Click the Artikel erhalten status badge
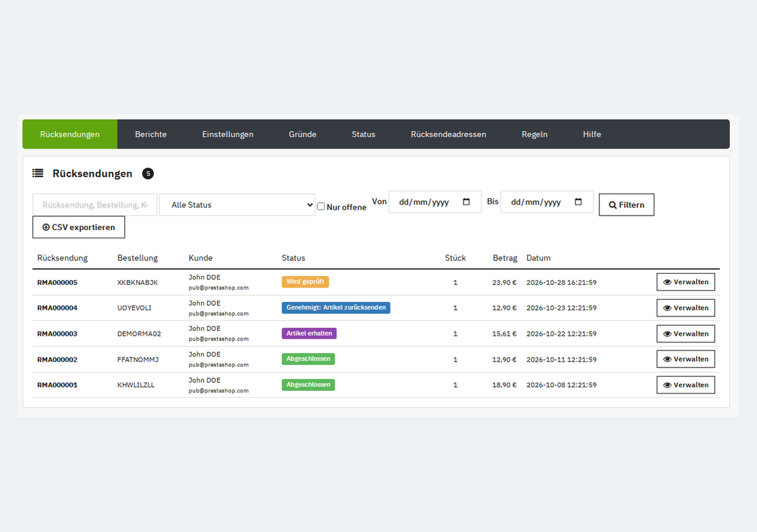The height and width of the screenshot is (532, 757). pos(309,333)
